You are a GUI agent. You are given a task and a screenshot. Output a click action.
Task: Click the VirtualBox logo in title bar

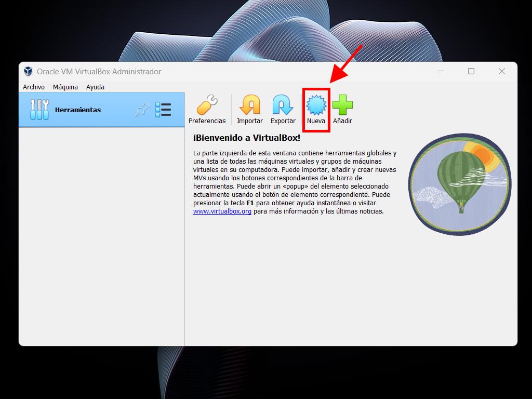[x=28, y=71]
